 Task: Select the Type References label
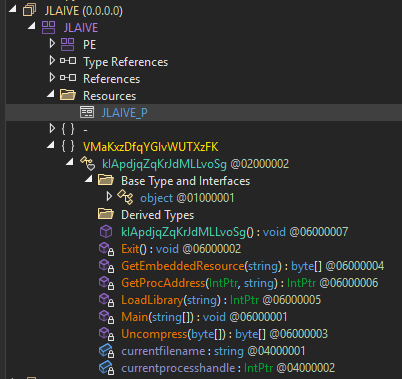(x=125, y=62)
